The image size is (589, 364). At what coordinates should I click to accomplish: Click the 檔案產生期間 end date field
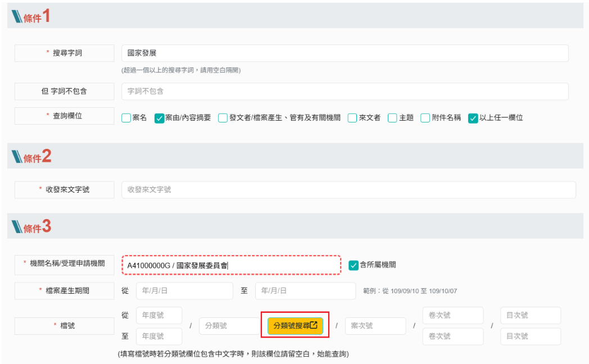click(305, 291)
